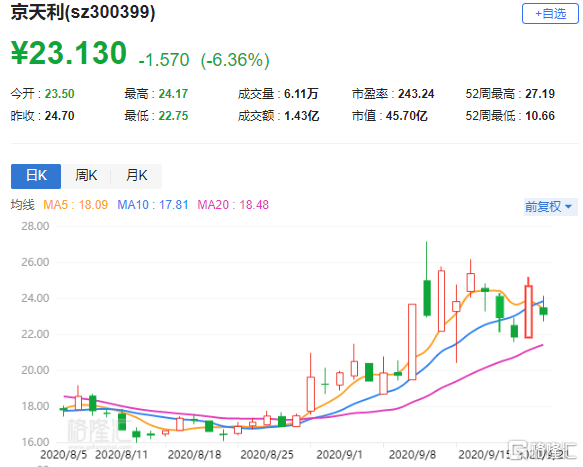The height and width of the screenshot is (467, 583).
Task: Click opening price 23.50
Action: click(x=59, y=94)
